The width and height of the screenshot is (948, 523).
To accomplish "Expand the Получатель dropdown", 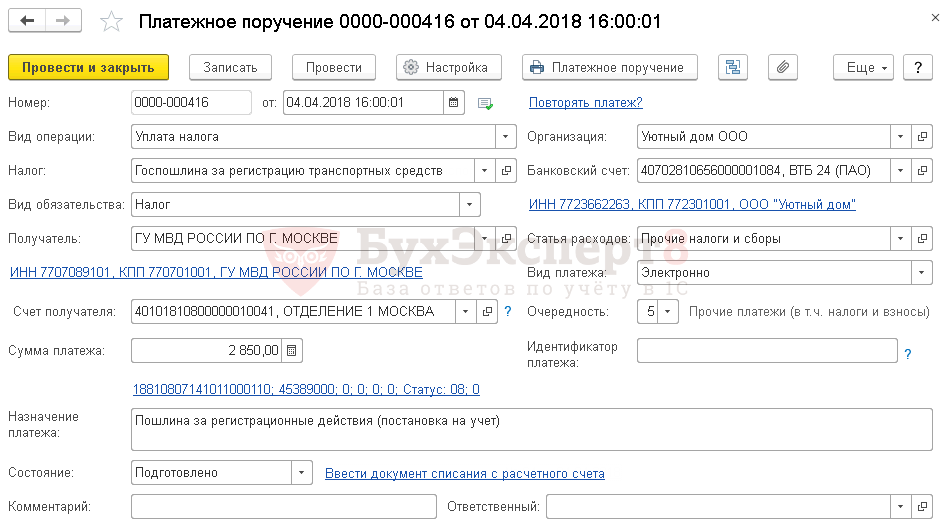I will (484, 239).
